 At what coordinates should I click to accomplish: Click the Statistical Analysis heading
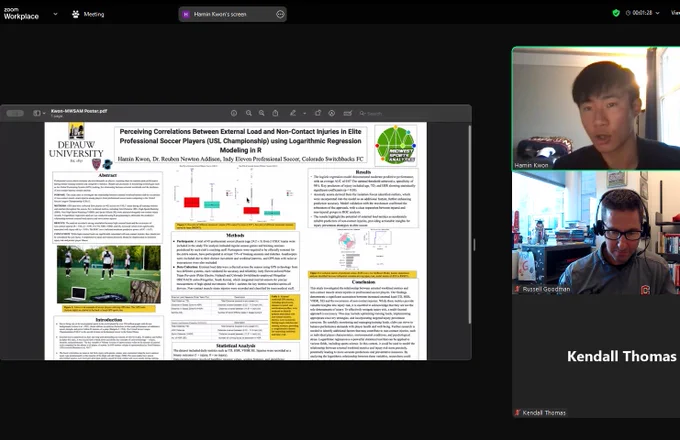tap(235, 345)
